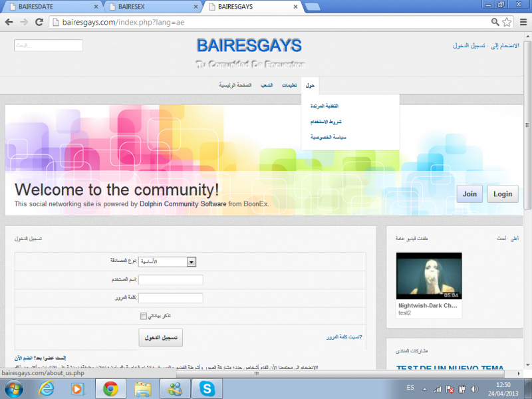Open the test2 user link
Viewport: 532px width, 399px height.
[404, 313]
